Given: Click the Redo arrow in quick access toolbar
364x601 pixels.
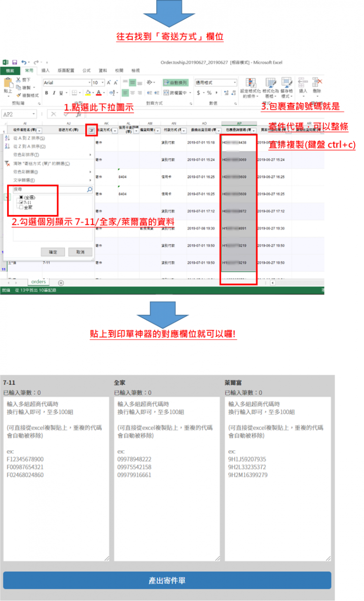Looking at the screenshot, I should pos(36,62).
